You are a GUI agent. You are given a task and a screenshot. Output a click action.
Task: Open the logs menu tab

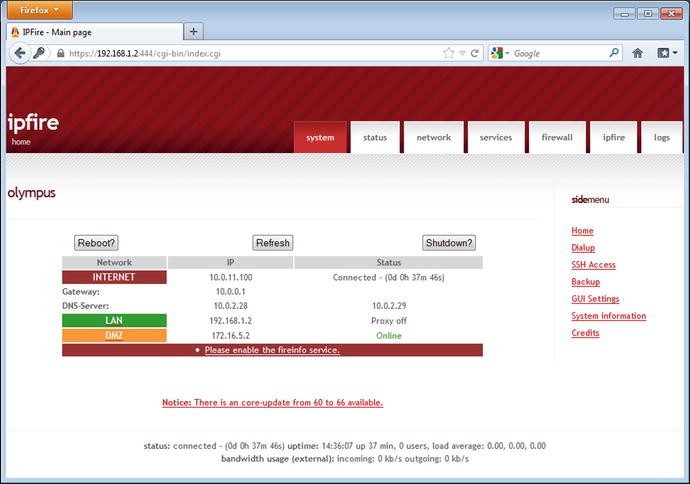coord(661,137)
